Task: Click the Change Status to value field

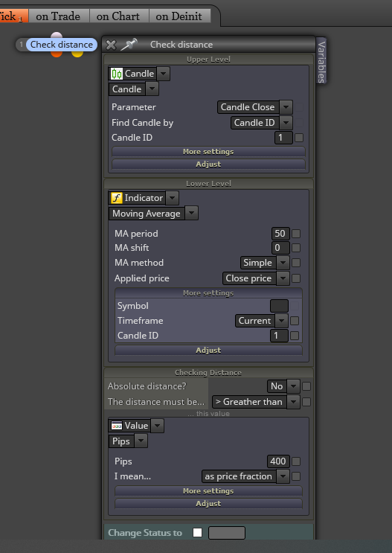Action: pyautogui.click(x=227, y=533)
